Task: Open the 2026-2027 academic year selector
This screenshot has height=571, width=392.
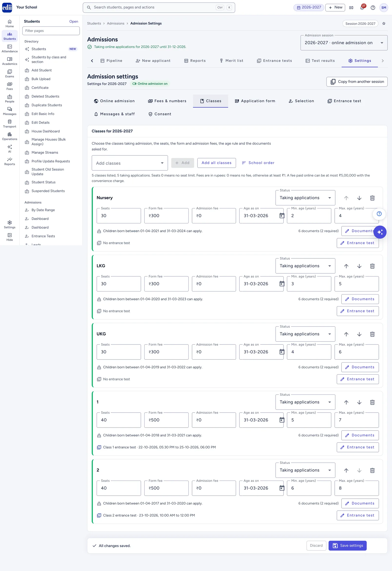Action: click(x=309, y=7)
